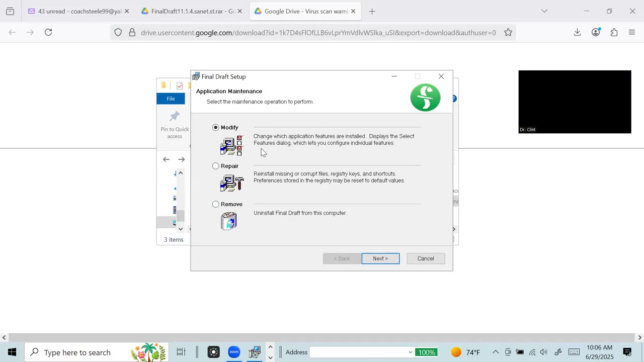Click the taskbar Address input field
644x362 pixels.
(x=358, y=352)
